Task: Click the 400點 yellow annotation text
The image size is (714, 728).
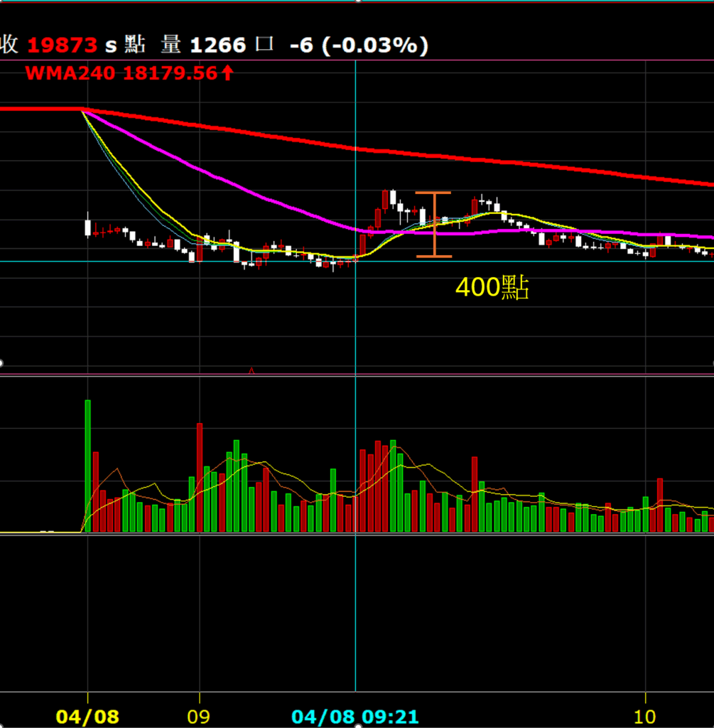Action: 492,288
